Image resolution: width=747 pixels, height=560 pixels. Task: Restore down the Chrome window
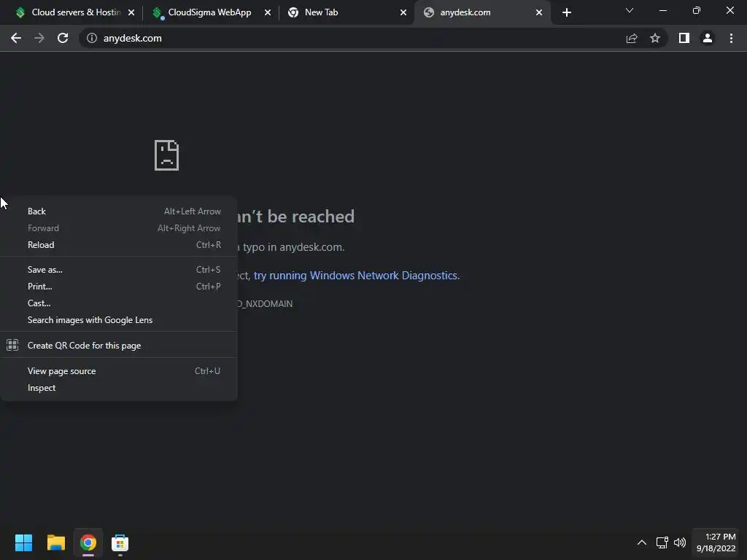pyautogui.click(x=697, y=10)
